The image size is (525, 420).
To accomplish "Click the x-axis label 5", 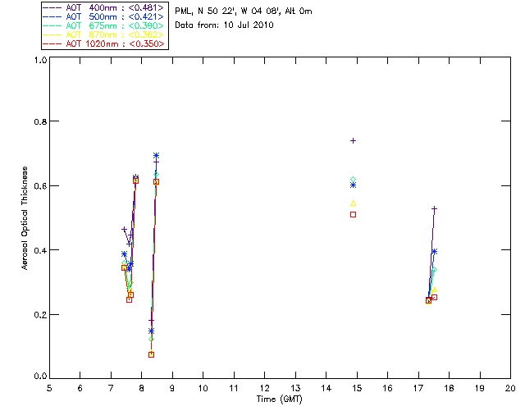I will point(49,388).
